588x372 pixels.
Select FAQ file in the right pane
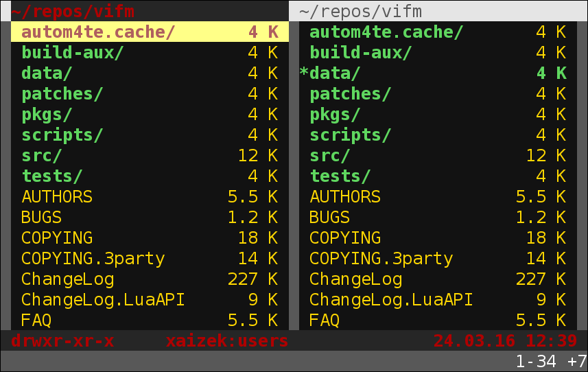click(x=438, y=321)
